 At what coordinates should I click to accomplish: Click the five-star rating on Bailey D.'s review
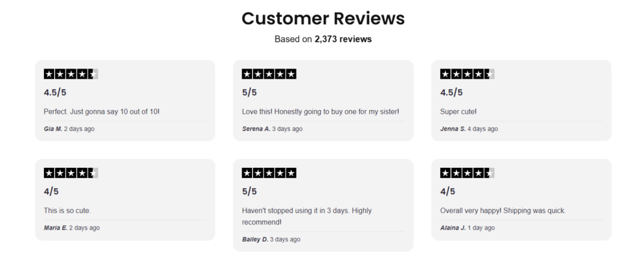point(269,173)
